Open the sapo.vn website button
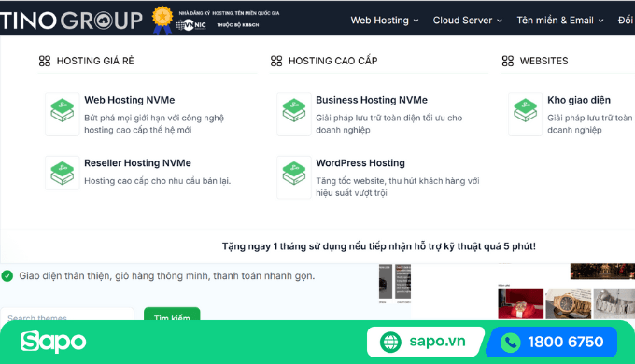This screenshot has width=635, height=364. (425, 343)
